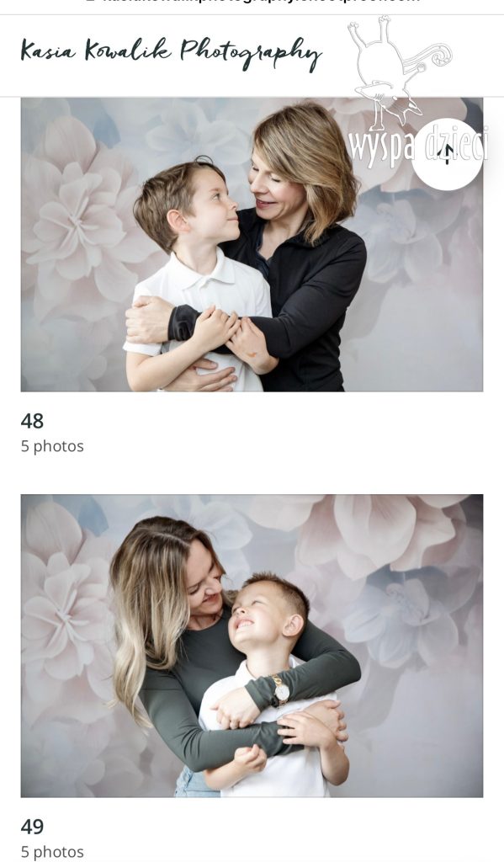Tap the scroll-to-top arrow button
Screen dimensions: 504x862
[447, 155]
